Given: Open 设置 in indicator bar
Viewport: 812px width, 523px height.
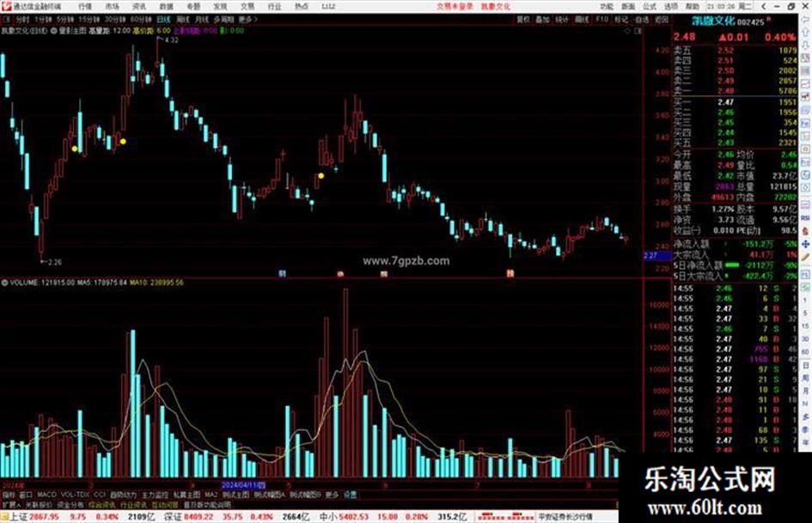Looking at the screenshot, I should click(351, 495).
